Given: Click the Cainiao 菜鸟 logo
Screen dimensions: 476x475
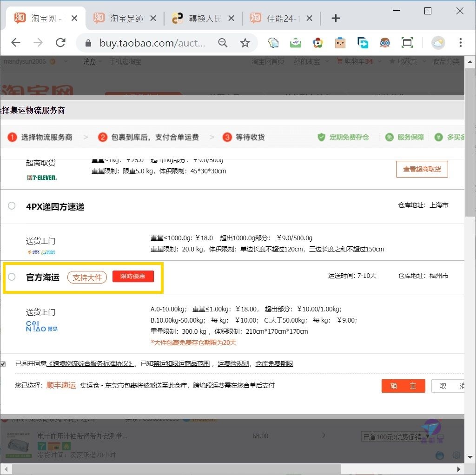Looking at the screenshot, I should point(41,326).
